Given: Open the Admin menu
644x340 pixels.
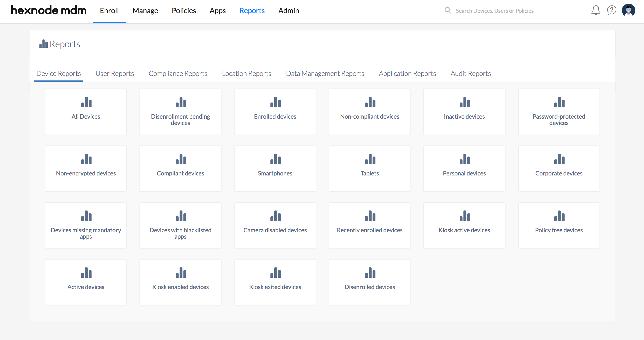Looking at the screenshot, I should coord(288,11).
